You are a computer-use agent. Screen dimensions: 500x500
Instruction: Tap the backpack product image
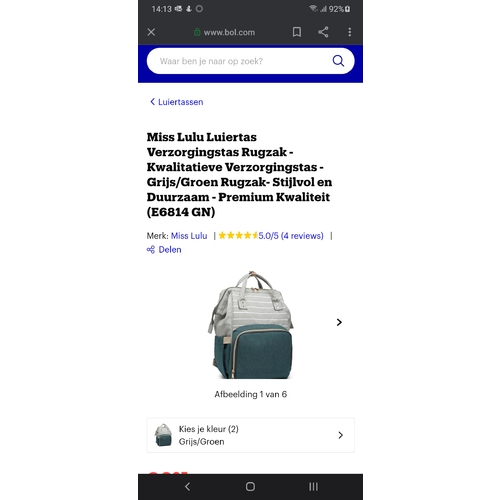(x=251, y=325)
